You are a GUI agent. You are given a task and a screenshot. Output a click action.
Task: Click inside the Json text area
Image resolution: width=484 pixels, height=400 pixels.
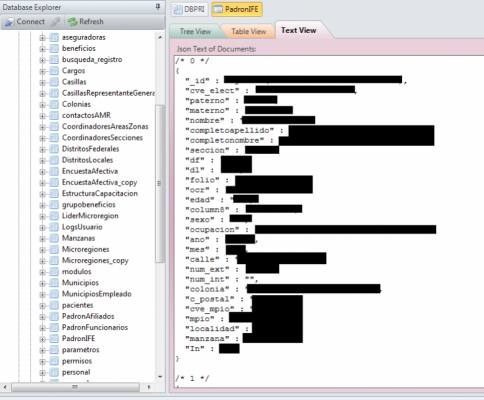pos(329,222)
